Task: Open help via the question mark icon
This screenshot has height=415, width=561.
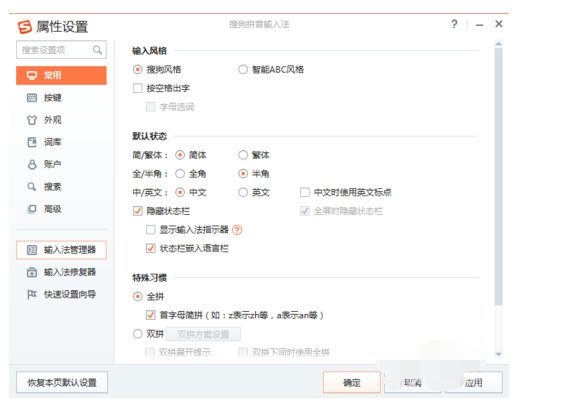Action: click(x=454, y=24)
